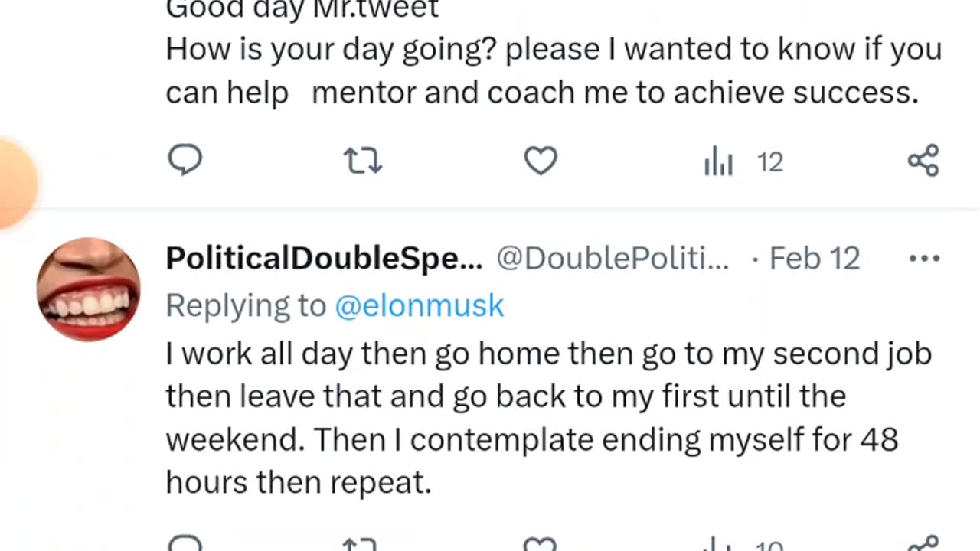Click the @elonmusk mention link
Image resolution: width=980 pixels, height=551 pixels.
pos(420,305)
